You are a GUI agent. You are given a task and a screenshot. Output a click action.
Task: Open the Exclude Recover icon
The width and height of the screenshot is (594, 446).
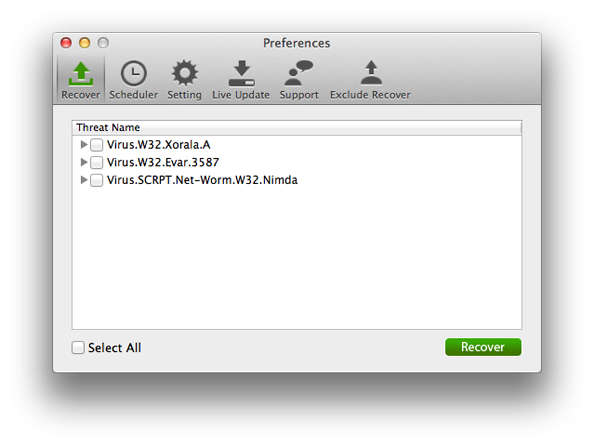371,73
